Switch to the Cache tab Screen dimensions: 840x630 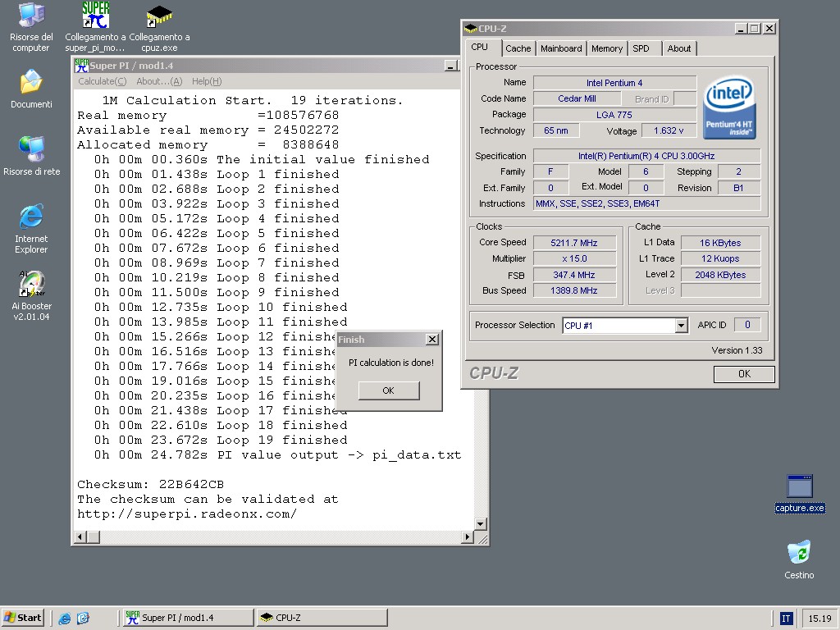point(518,48)
